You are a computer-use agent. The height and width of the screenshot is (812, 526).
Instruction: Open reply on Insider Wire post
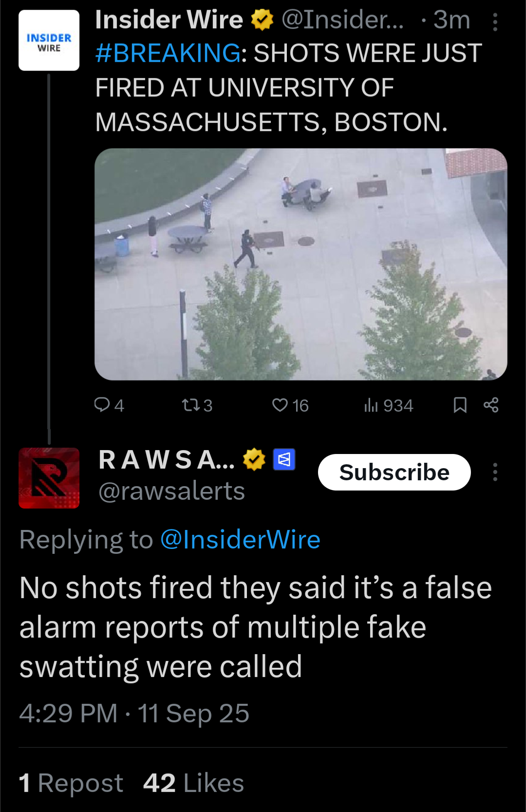coord(109,405)
